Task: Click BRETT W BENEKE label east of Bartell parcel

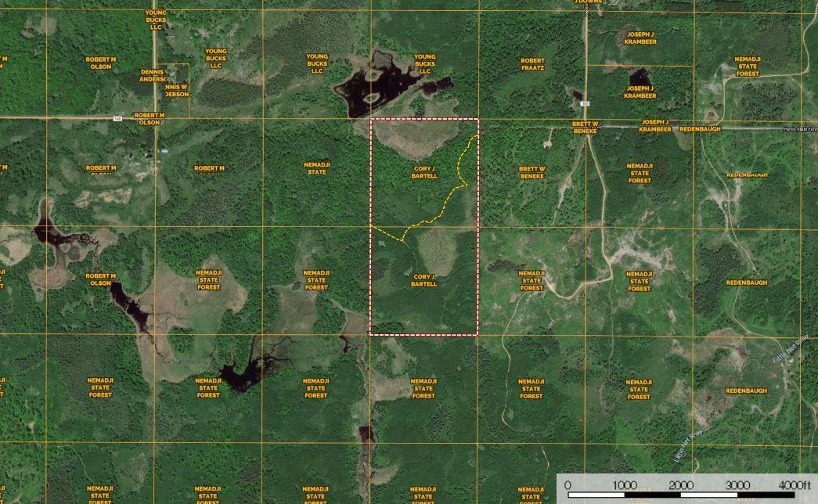Action: (x=532, y=173)
